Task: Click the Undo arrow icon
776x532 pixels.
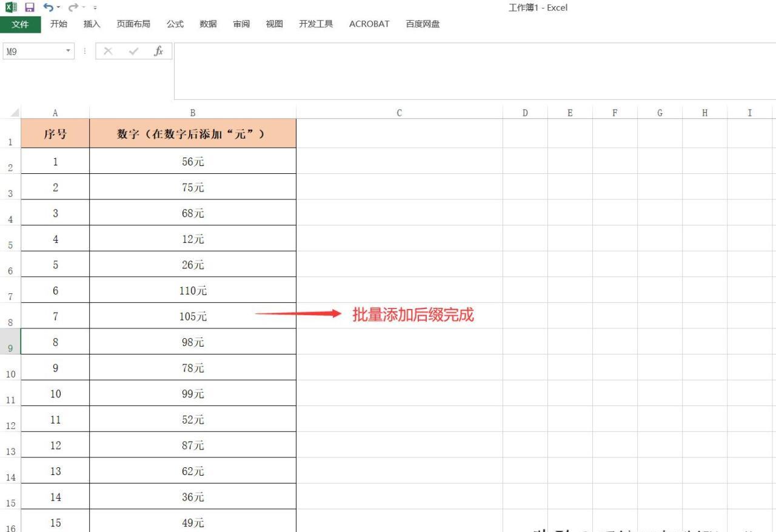Action: [47, 8]
